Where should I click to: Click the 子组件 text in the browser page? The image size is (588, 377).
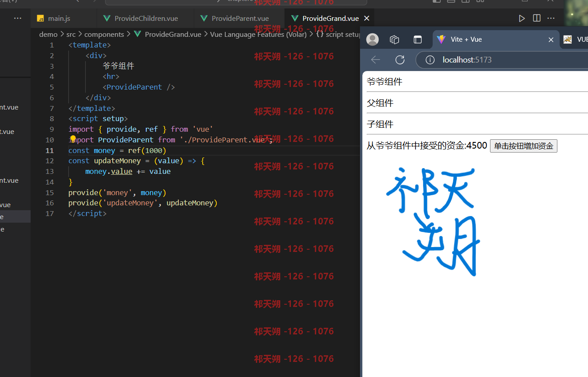380,124
